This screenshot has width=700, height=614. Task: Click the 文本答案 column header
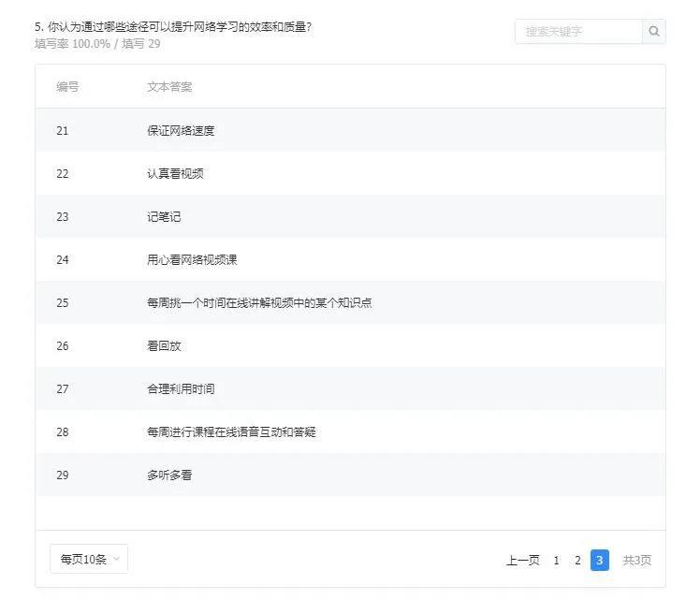pos(169,87)
